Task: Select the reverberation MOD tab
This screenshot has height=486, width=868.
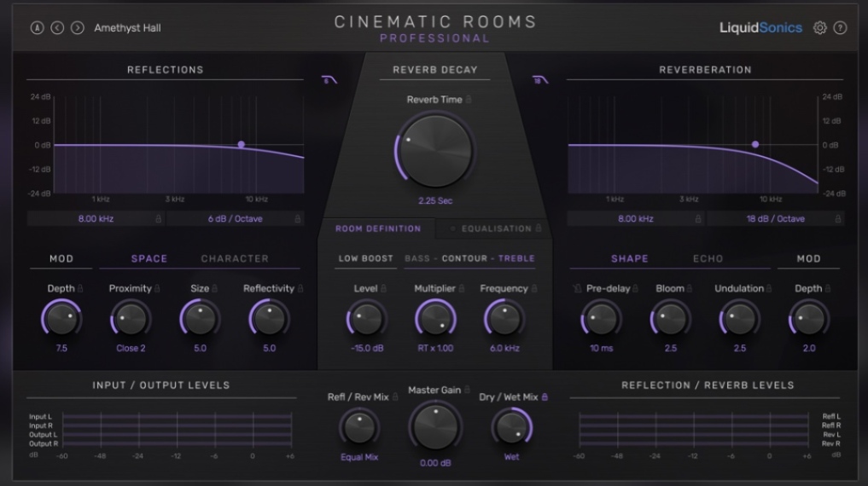Action: click(809, 258)
